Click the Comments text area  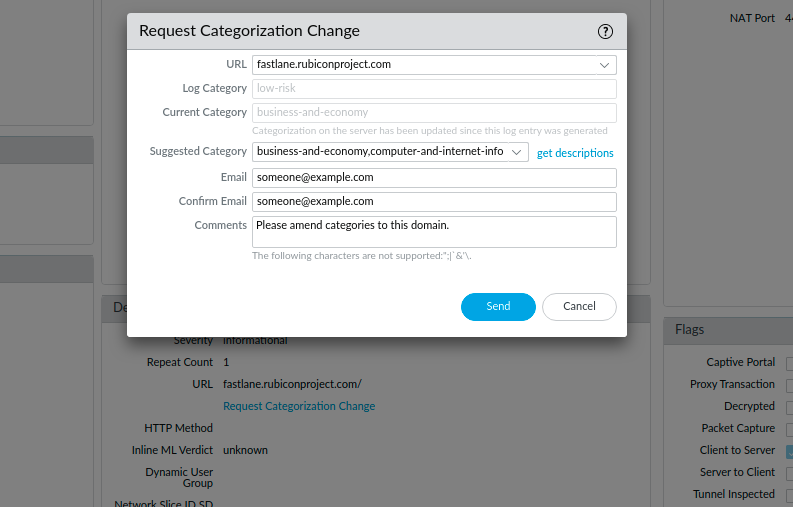tap(433, 232)
